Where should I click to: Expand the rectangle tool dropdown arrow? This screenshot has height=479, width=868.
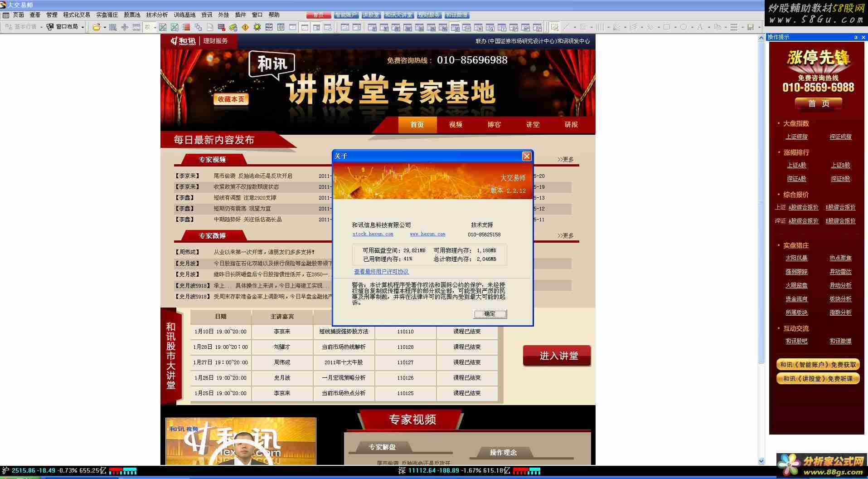click(x=676, y=27)
